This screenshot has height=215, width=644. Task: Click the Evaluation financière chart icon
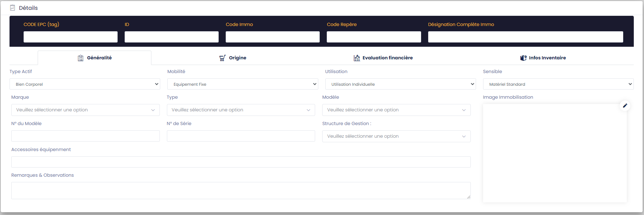click(357, 58)
